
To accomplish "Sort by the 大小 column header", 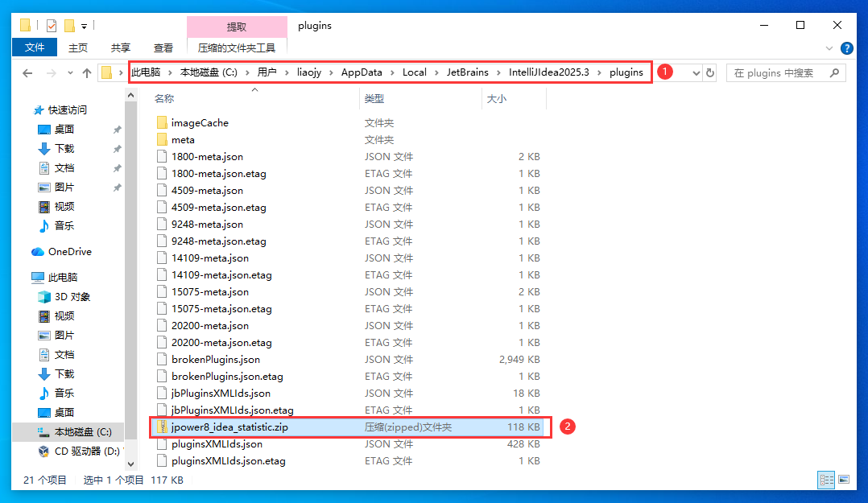I will click(x=497, y=98).
